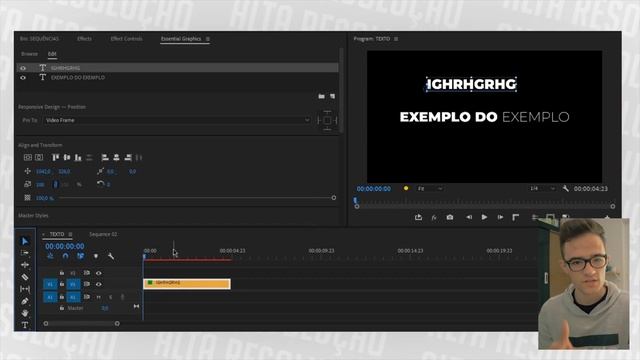This screenshot has width=640, height=360.
Task: Select the Track Select Forward tool
Action: click(24, 253)
